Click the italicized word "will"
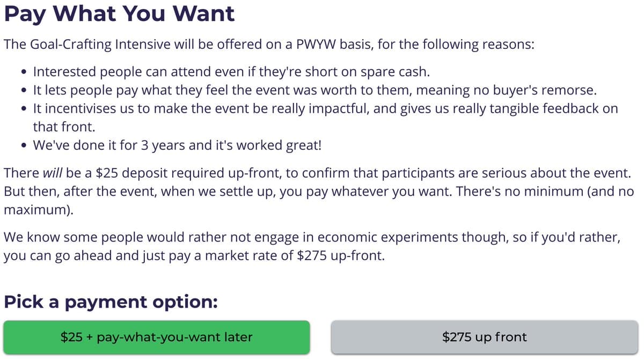The image size is (644, 359). click(52, 174)
